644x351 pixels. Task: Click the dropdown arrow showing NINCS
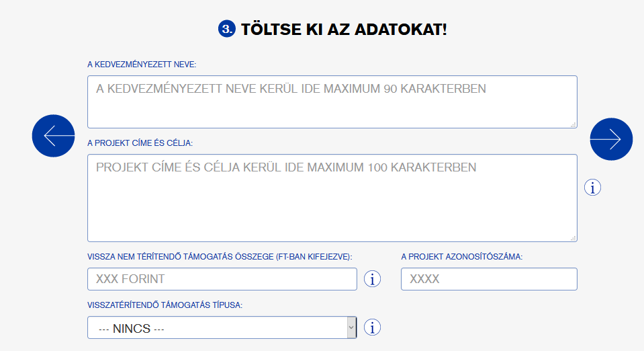pos(351,327)
